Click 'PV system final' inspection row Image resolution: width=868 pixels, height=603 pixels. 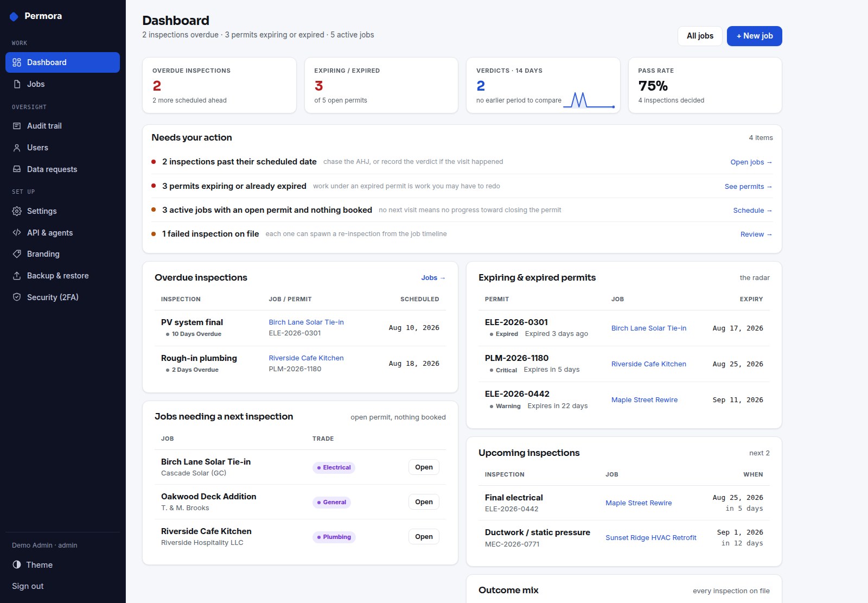click(x=300, y=328)
